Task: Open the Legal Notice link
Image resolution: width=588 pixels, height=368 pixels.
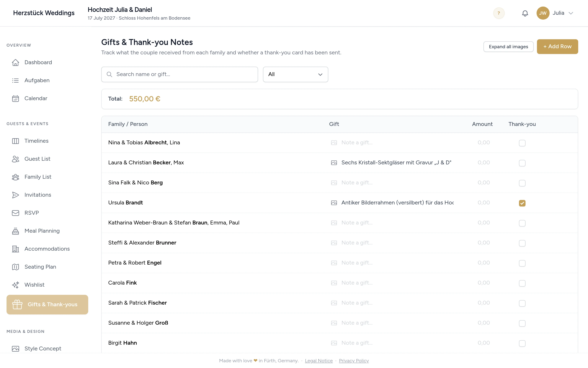Action: pyautogui.click(x=318, y=360)
